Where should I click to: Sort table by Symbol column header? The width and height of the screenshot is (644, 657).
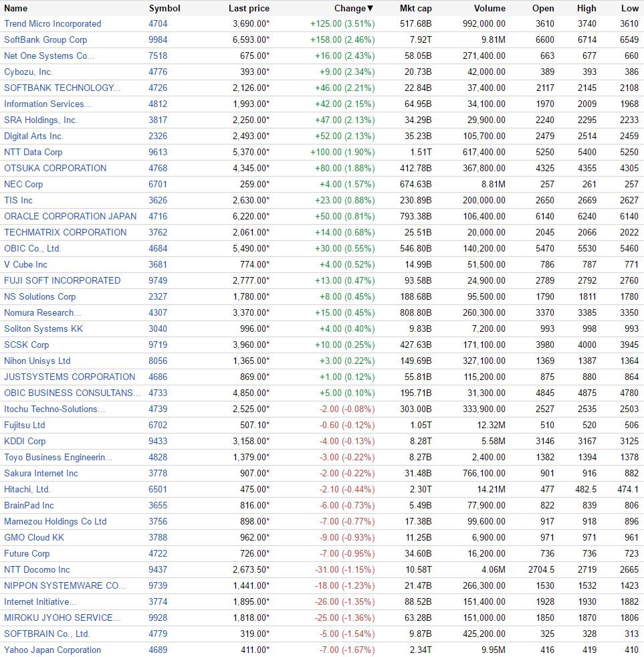click(165, 9)
